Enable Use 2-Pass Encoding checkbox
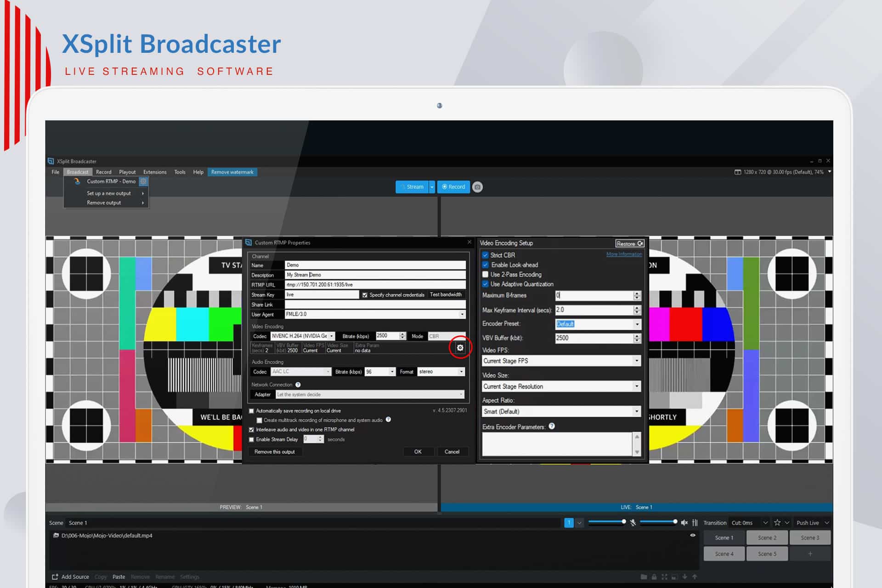 485,274
